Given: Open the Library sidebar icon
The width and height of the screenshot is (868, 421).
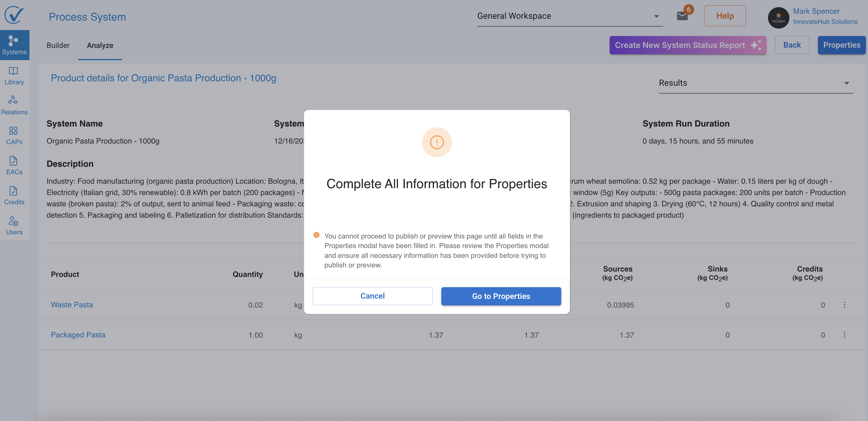Looking at the screenshot, I should (14, 75).
